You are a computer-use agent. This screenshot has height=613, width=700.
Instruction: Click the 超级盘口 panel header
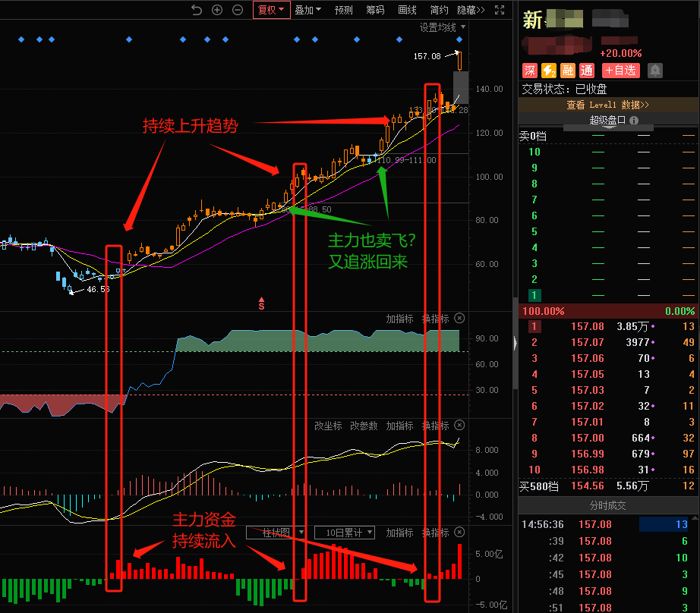607,120
